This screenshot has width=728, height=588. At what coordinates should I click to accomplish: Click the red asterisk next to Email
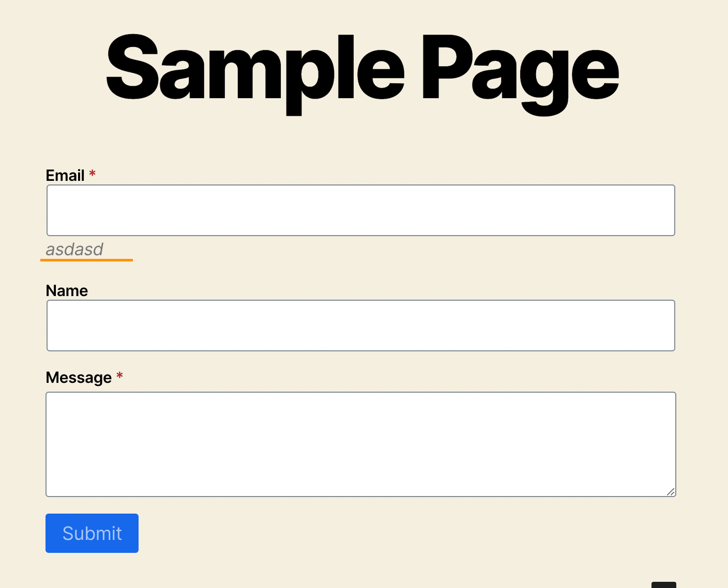(92, 174)
